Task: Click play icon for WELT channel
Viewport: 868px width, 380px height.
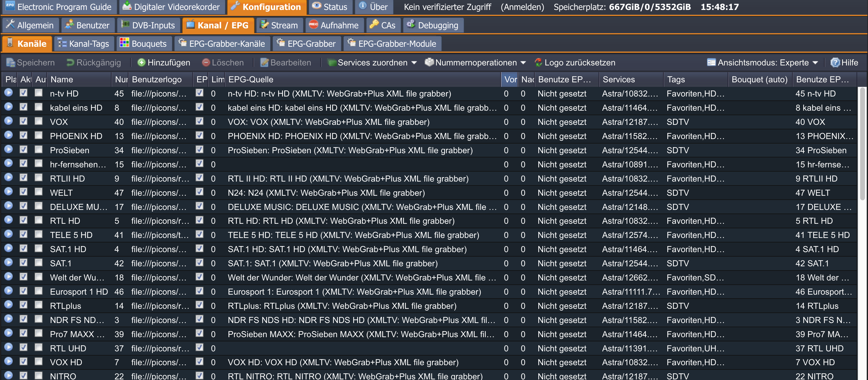Action: click(8, 192)
